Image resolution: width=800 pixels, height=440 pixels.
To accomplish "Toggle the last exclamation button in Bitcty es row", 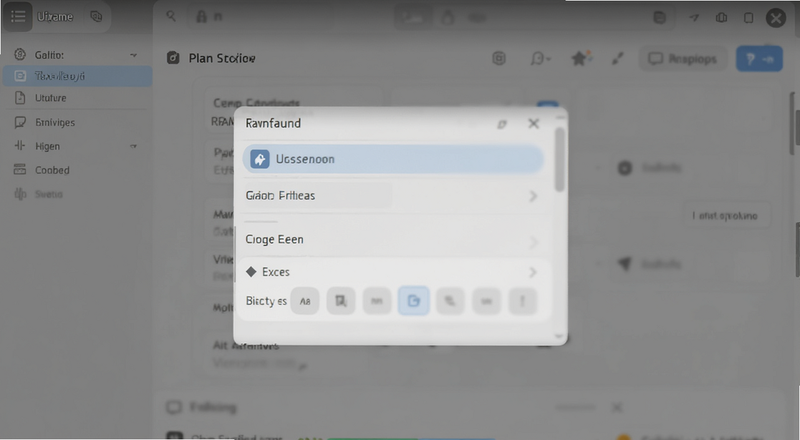I will pyautogui.click(x=522, y=301).
